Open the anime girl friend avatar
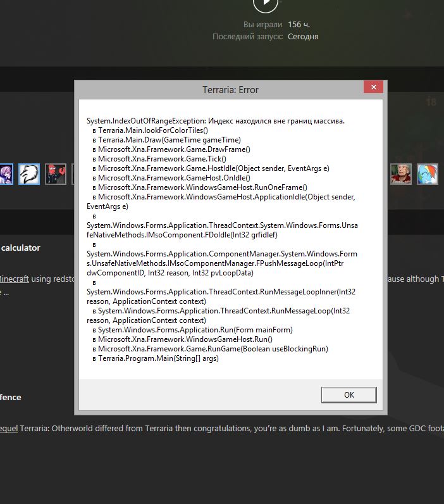 tap(6, 174)
